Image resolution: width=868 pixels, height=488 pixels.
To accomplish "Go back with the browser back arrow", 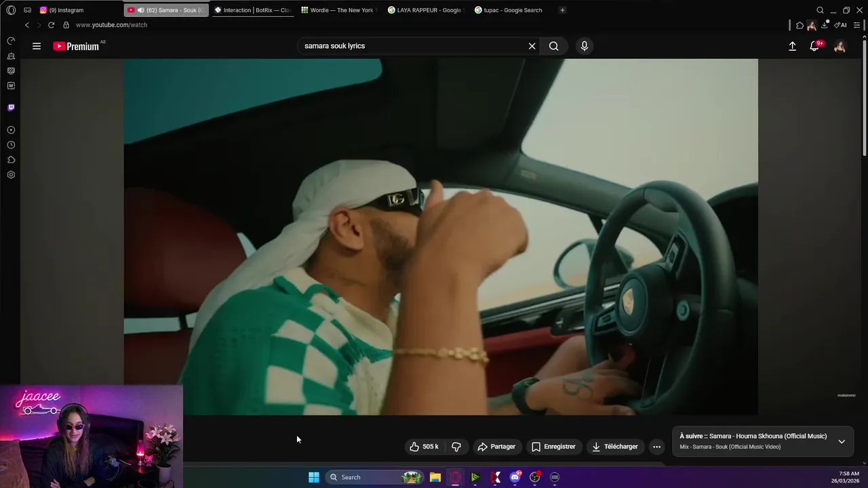I will click(26, 25).
